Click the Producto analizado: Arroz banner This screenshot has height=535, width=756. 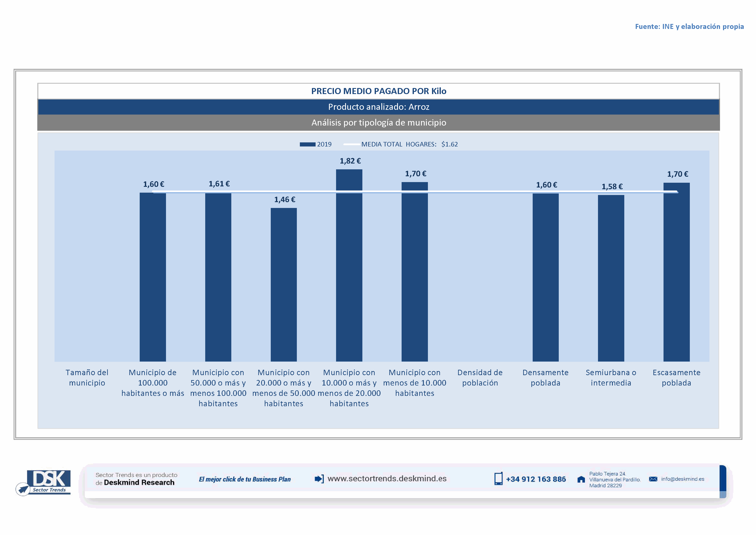[x=379, y=107]
